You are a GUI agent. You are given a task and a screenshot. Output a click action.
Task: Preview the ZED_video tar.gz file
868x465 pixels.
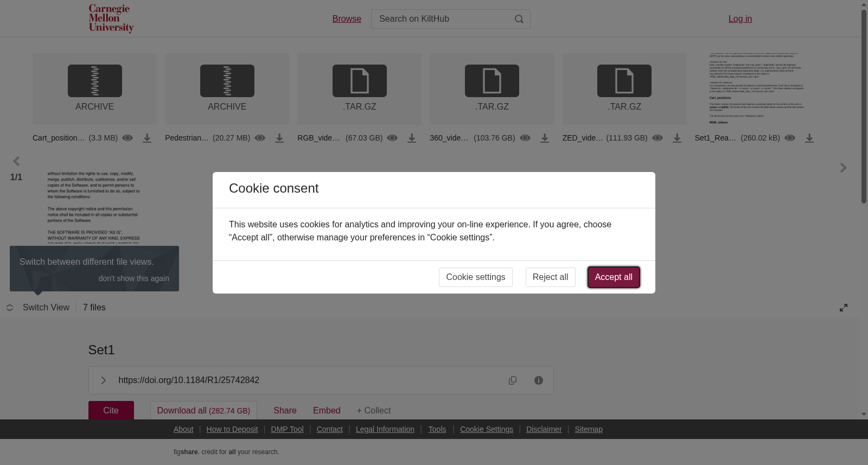[658, 138]
